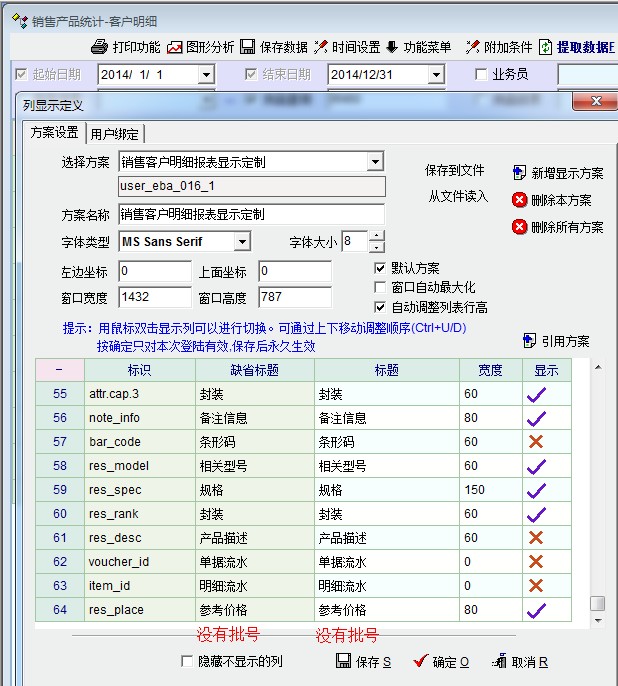Toggle the 默认方案 checkbox
This screenshot has width=618, height=686.
pyautogui.click(x=380, y=268)
